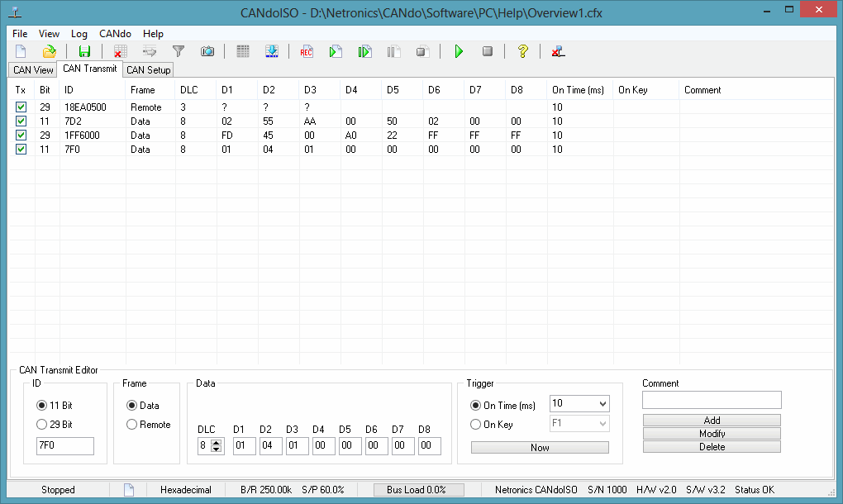Open the File menu
The image size is (843, 504).
[20, 33]
